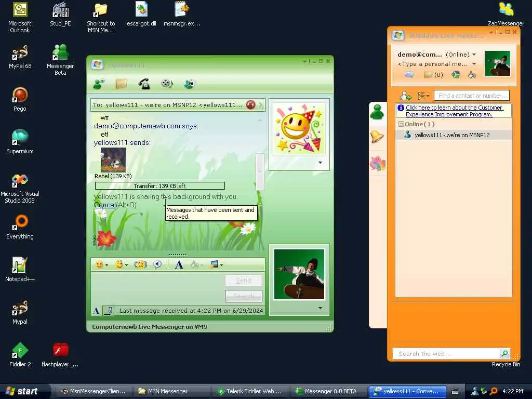Open the Rebel image thumbnail
Screen dimensions: 532x399
(113, 160)
